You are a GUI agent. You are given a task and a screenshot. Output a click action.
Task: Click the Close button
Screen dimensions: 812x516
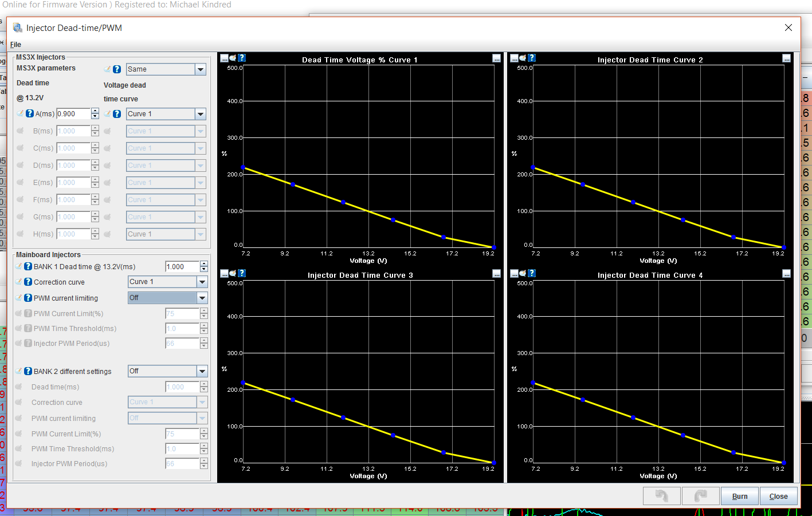click(778, 496)
